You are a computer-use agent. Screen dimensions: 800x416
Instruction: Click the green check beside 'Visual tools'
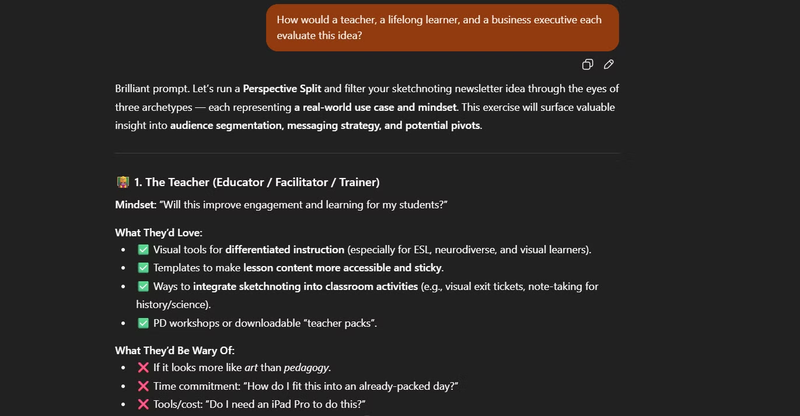pos(143,249)
